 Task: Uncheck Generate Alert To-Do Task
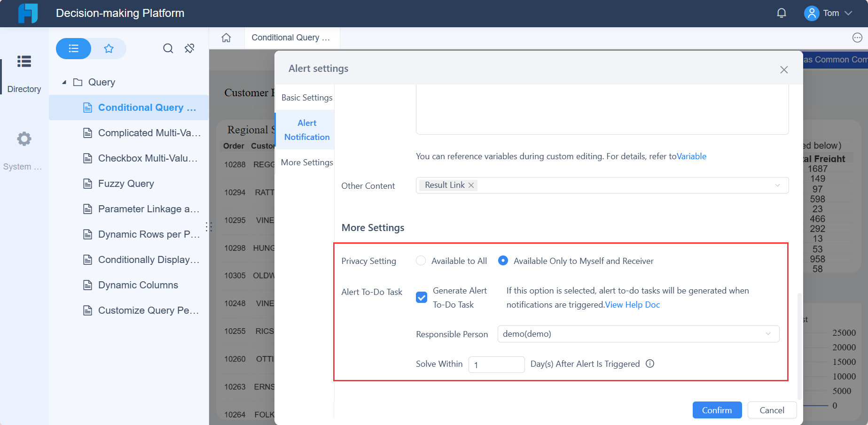pos(421,297)
